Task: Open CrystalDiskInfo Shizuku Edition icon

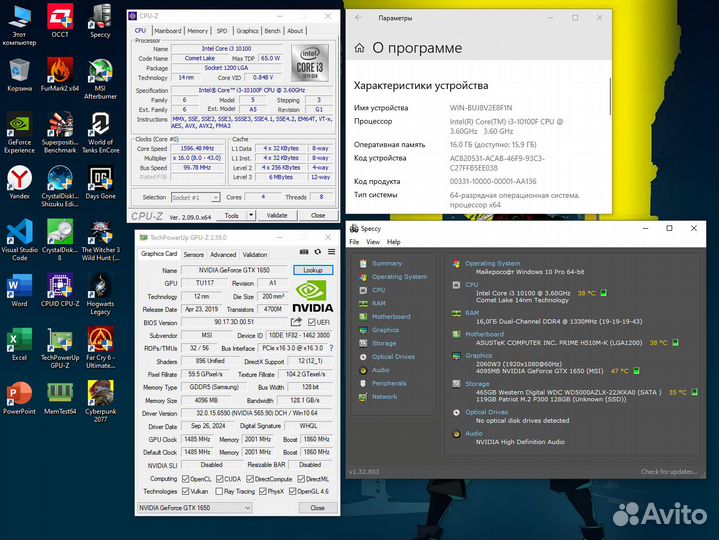Action: coord(60,187)
